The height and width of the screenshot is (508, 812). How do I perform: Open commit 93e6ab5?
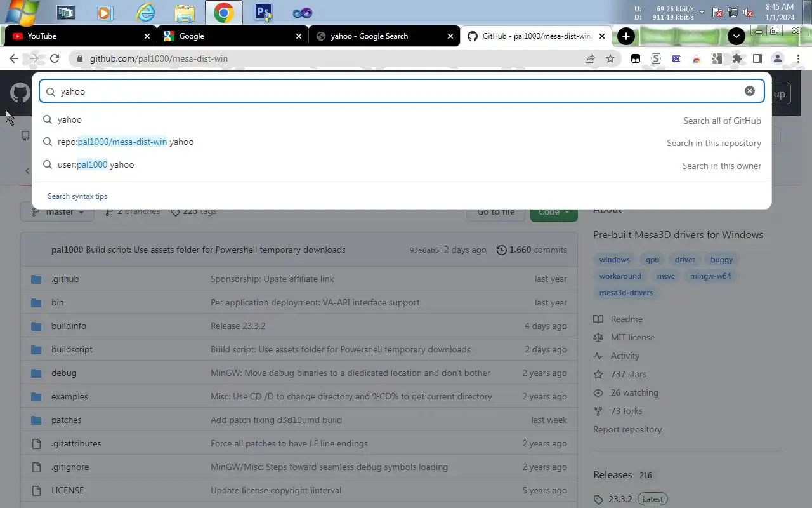(x=424, y=250)
